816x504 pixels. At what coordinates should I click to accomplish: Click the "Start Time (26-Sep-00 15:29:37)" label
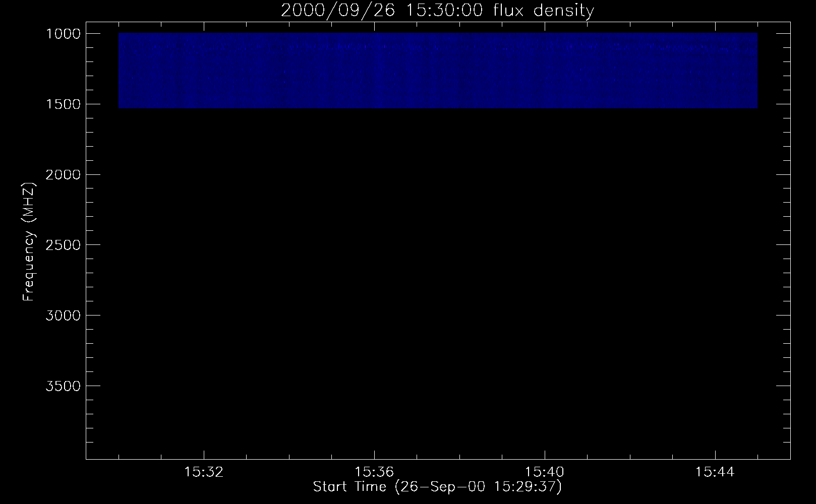coord(437,487)
